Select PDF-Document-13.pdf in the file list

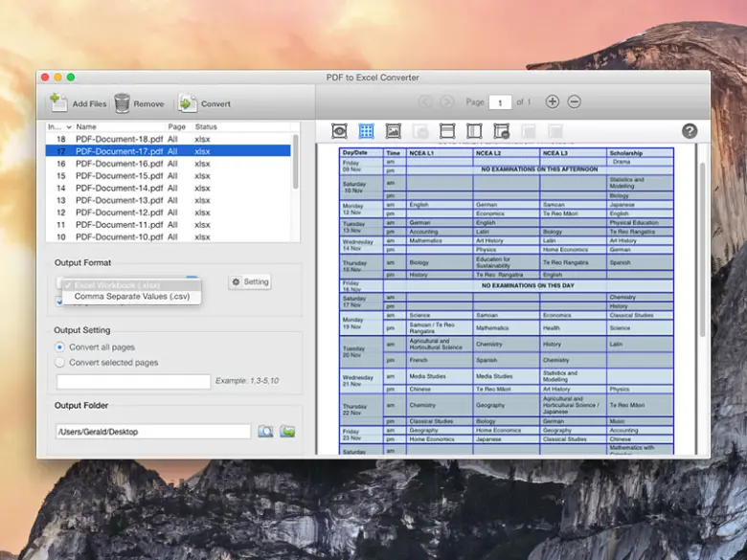[x=169, y=200]
